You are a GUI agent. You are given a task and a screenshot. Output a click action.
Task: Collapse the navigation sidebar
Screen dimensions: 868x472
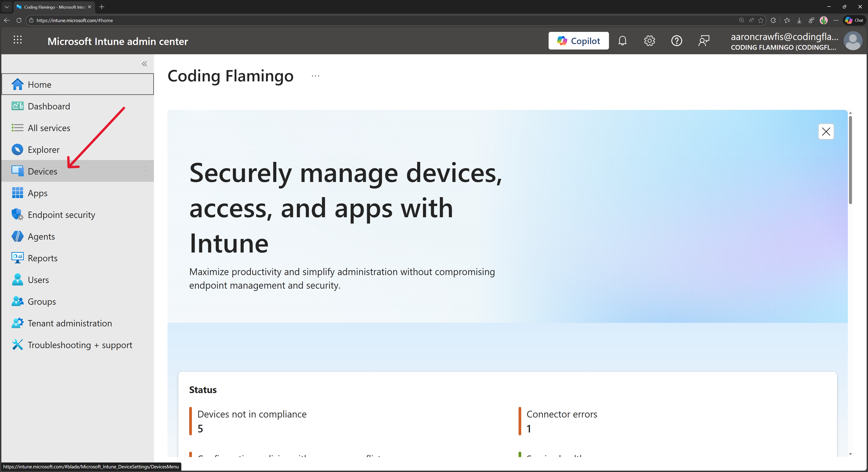[x=144, y=64]
